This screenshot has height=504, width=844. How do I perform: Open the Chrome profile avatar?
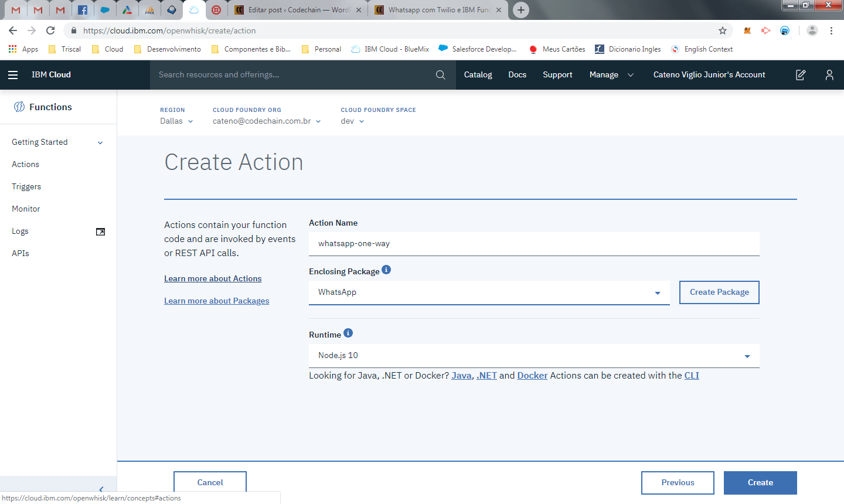812,30
